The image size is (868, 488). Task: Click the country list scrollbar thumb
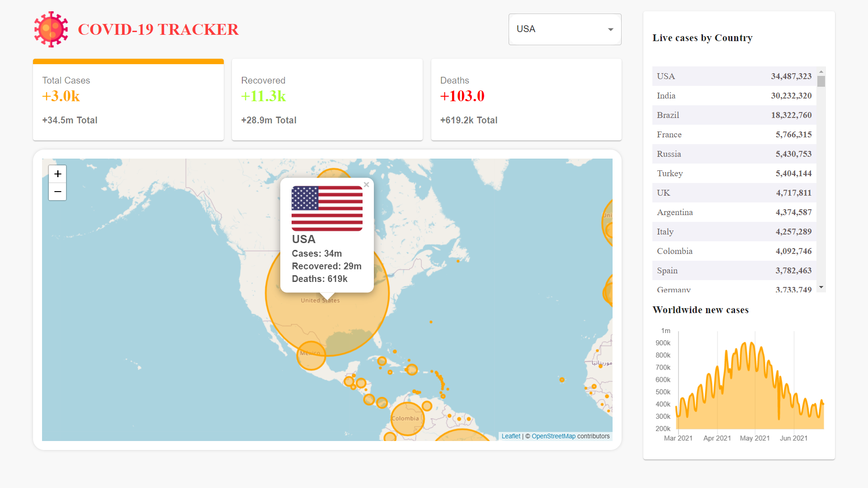point(821,81)
